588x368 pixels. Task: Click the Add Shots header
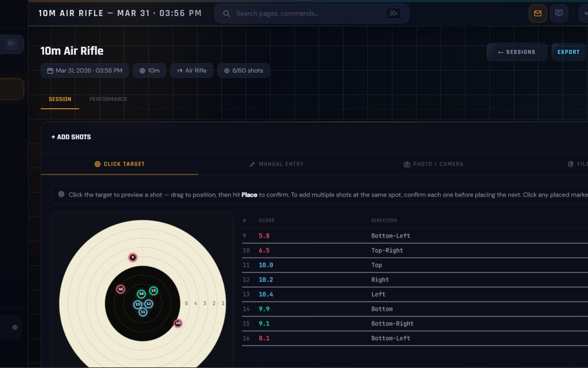point(71,137)
